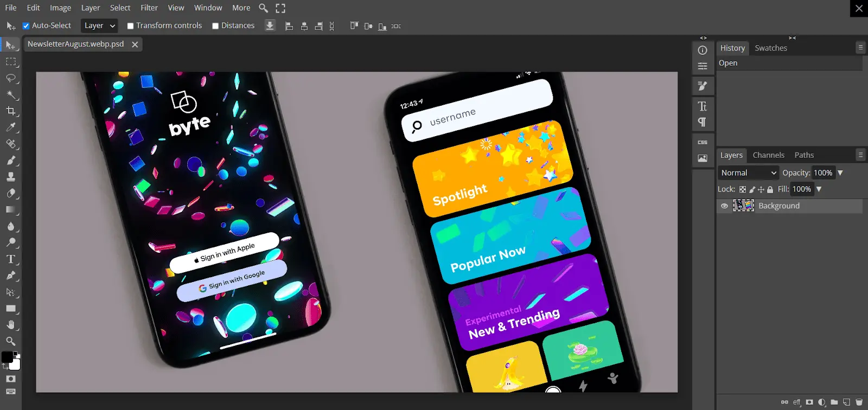Open the Brush panel icon
This screenshot has width=868, height=410.
703,86
